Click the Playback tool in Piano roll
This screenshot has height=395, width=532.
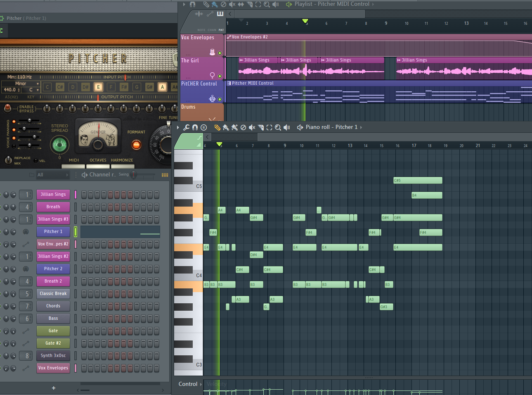click(x=287, y=127)
